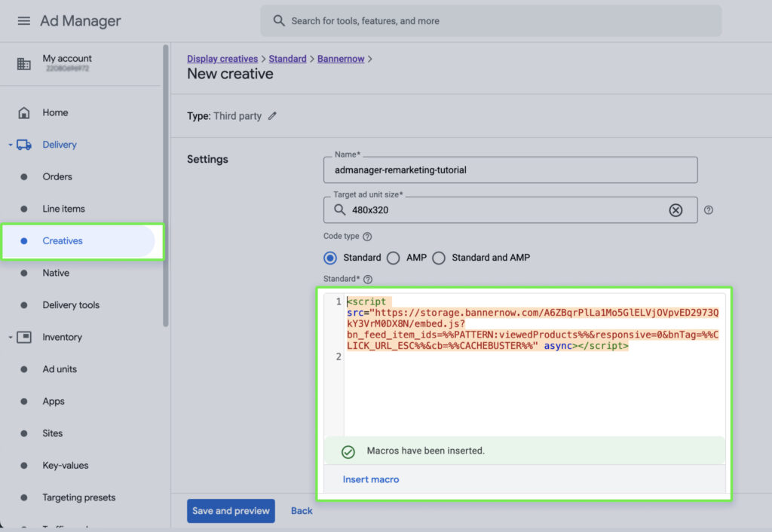Open Delivery tools in sidebar
The image size is (772, 532).
coord(71,305)
